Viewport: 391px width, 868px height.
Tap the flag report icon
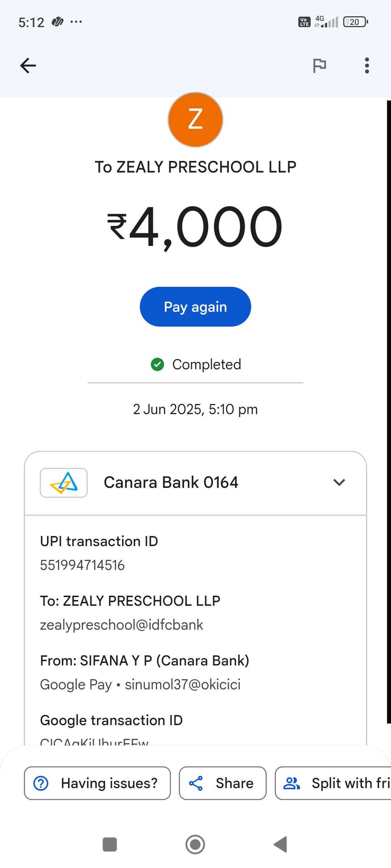click(x=319, y=65)
